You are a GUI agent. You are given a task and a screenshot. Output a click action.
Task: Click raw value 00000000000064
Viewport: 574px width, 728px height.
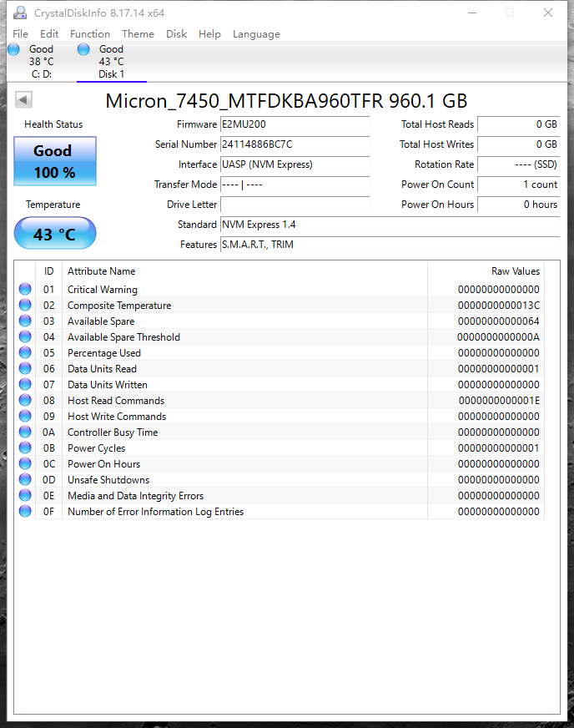(498, 321)
